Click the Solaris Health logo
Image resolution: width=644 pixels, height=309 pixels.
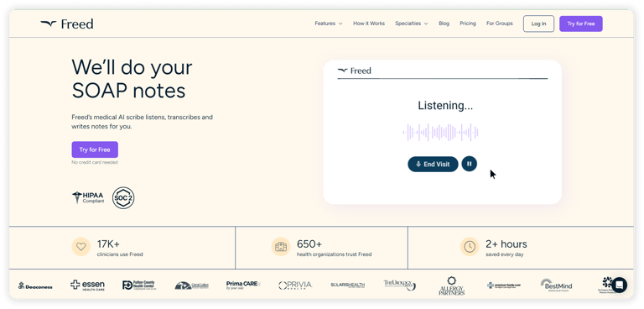coord(347,285)
